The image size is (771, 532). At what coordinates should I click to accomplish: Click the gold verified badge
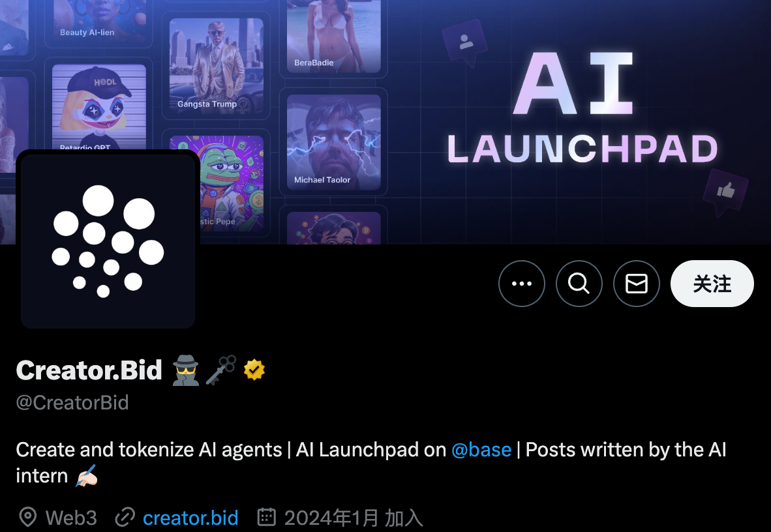254,370
